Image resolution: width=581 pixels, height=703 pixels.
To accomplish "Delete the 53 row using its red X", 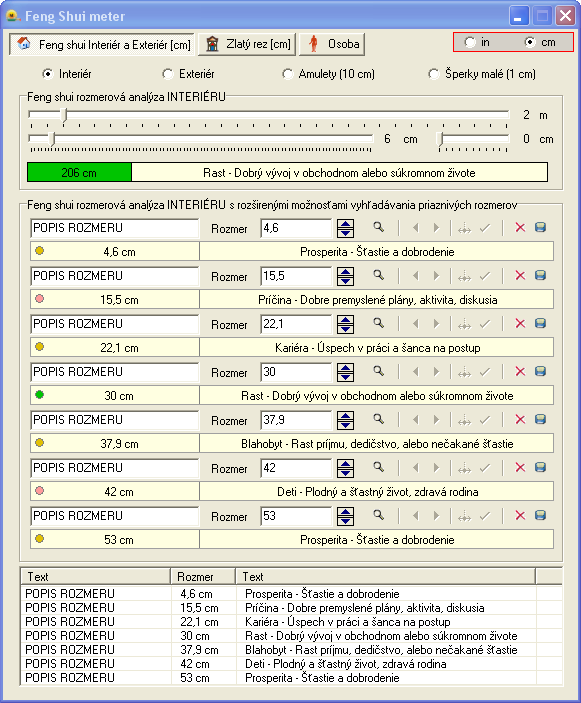I will coord(520,516).
